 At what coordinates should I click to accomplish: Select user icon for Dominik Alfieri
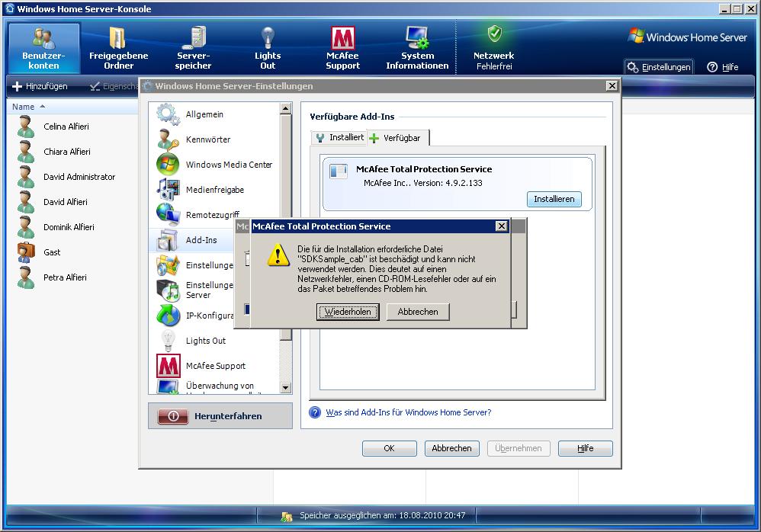[26, 227]
